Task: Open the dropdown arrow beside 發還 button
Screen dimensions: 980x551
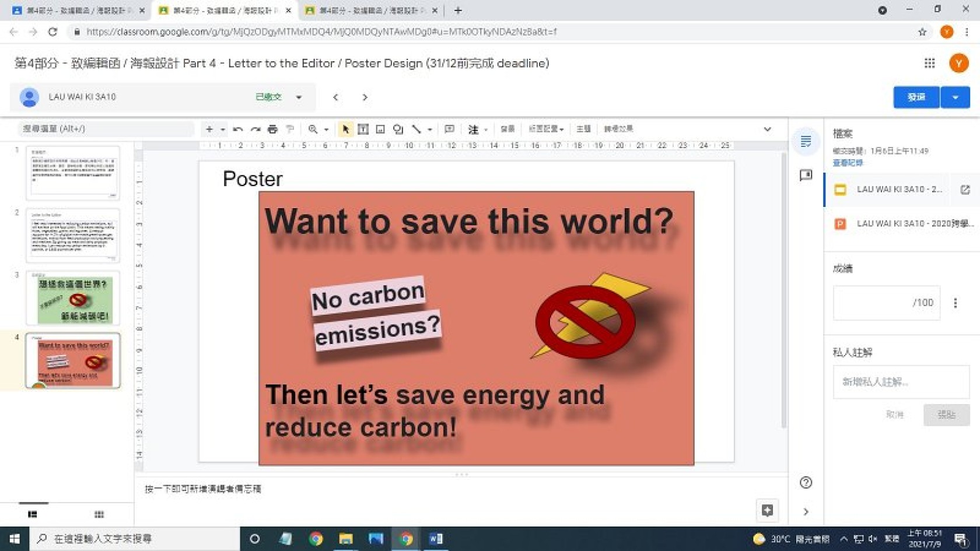Action: click(x=955, y=97)
